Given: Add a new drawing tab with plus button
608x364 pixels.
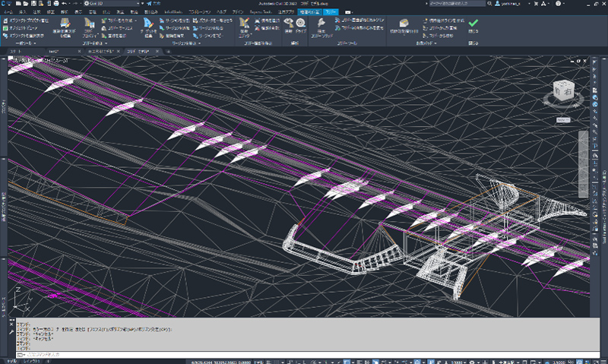Looking at the screenshot, I should coord(168,51).
